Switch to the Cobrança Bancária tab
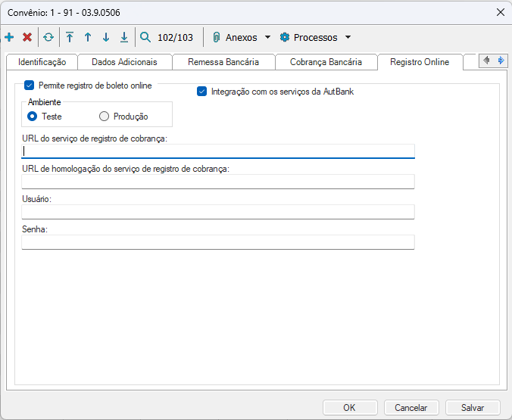The height and width of the screenshot is (420, 512). pyautogui.click(x=326, y=62)
